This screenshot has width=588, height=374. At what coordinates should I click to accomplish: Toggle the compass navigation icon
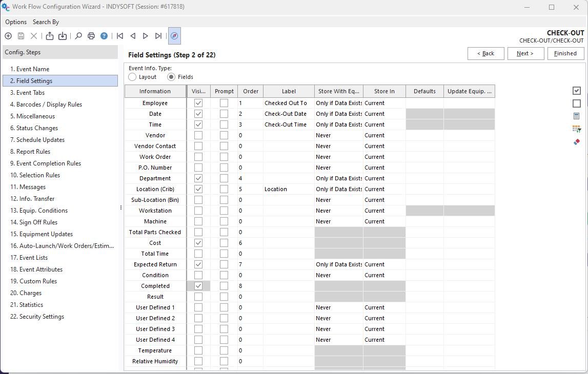[x=174, y=36]
